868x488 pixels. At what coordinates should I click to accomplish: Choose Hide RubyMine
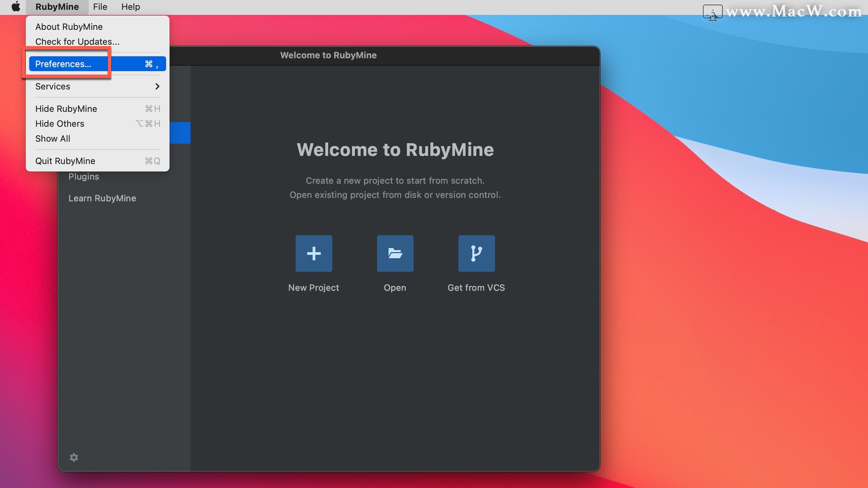coord(98,109)
